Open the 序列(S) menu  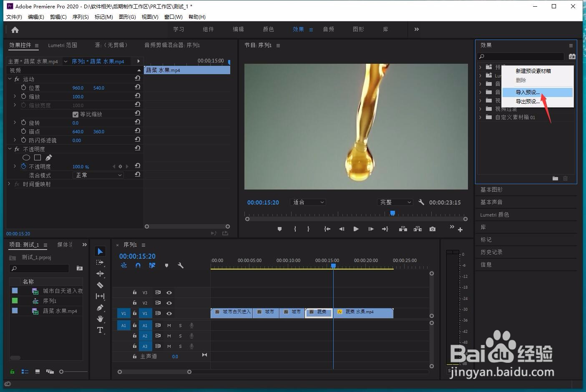(x=80, y=17)
